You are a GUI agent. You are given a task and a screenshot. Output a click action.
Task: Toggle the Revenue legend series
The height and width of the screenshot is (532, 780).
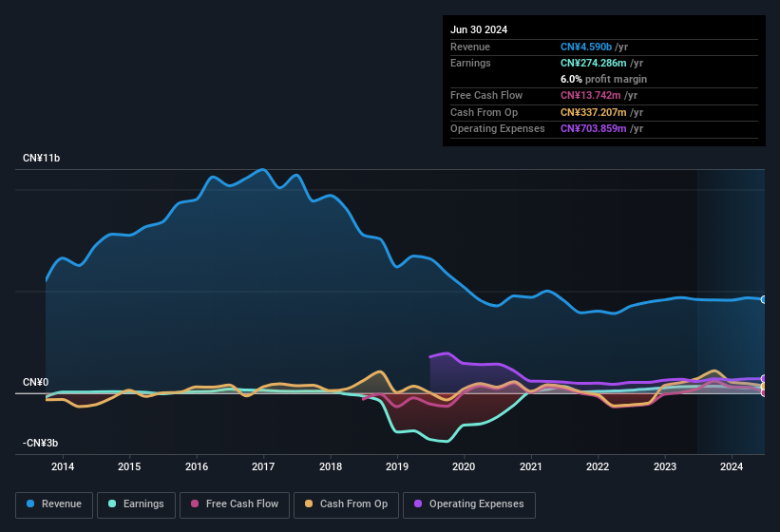coord(54,504)
